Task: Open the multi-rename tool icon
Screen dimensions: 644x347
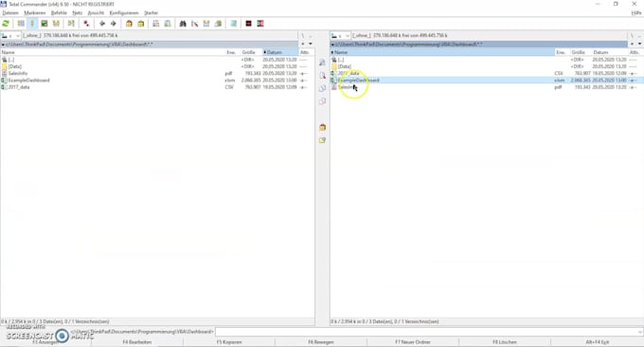Action: [x=195, y=24]
